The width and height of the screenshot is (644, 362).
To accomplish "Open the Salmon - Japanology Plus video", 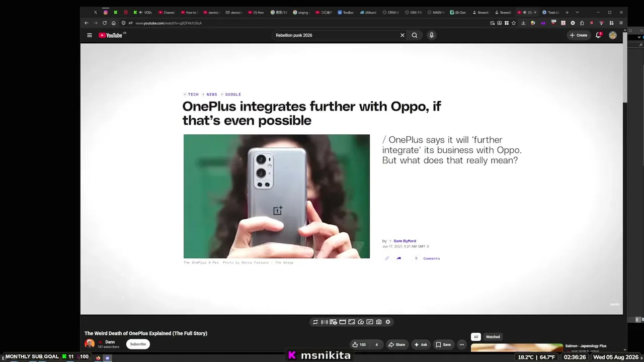I will point(586,346).
